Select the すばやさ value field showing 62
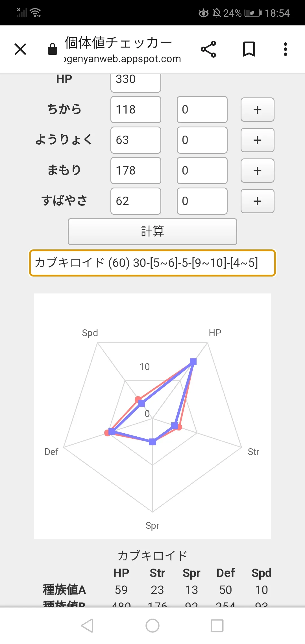305x644 pixels. click(x=136, y=201)
